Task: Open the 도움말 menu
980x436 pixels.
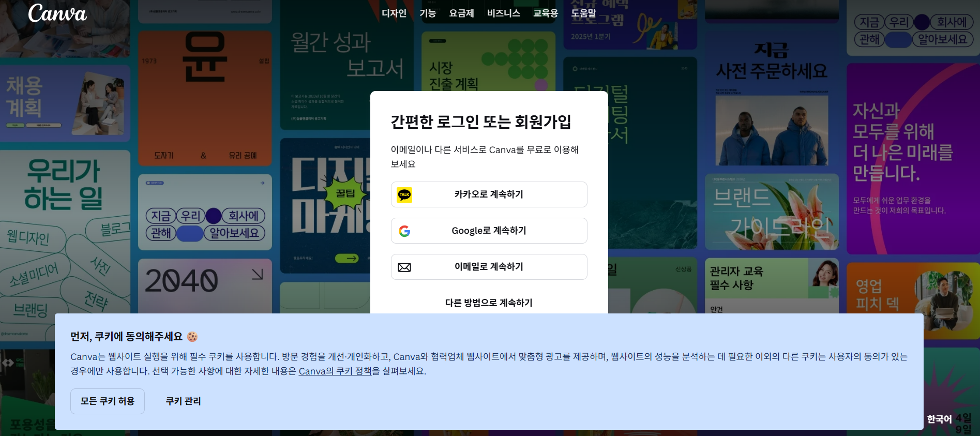Action: pos(583,13)
